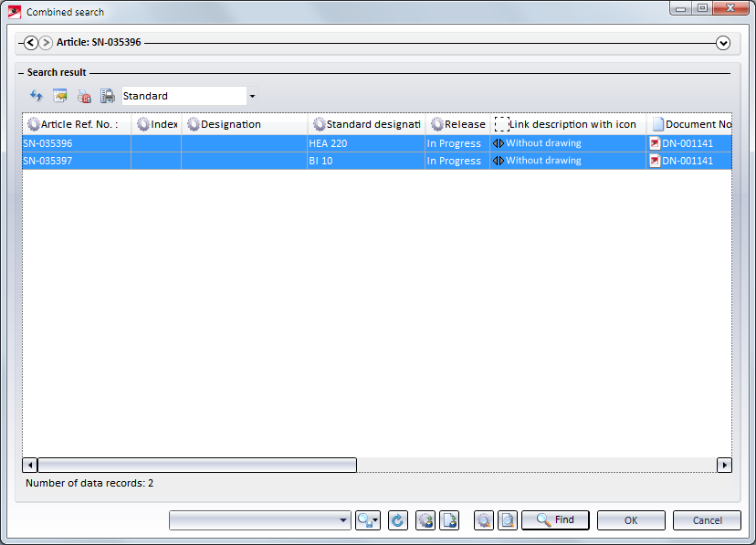This screenshot has width=756, height=545.
Task: Expand the Article SN-035396 section chevron
Action: click(723, 43)
